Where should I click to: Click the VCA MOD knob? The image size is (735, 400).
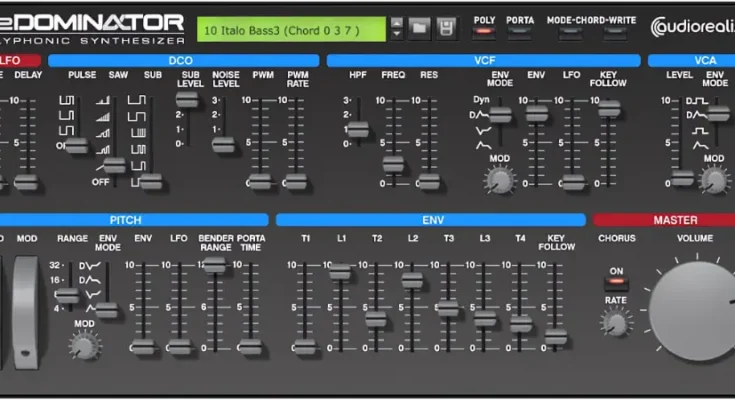pyautogui.click(x=713, y=179)
